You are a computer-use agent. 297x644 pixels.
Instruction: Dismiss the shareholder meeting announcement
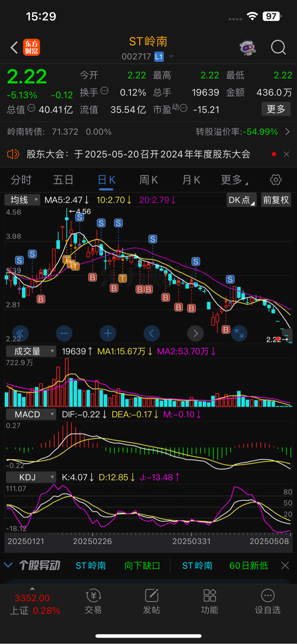[x=286, y=154]
